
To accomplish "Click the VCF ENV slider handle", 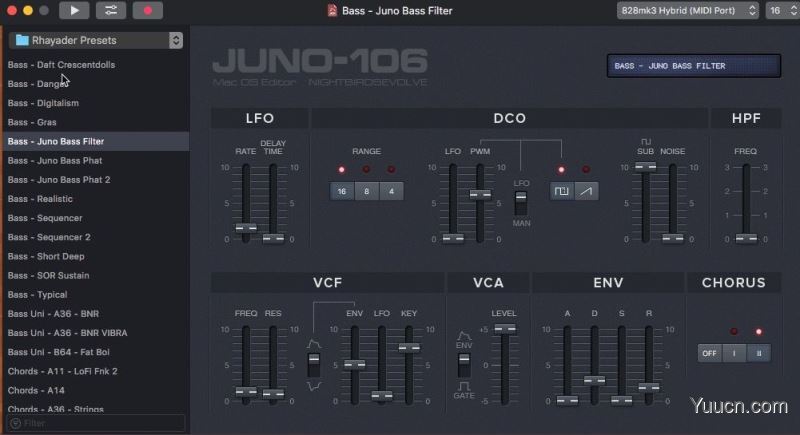I will (x=355, y=364).
